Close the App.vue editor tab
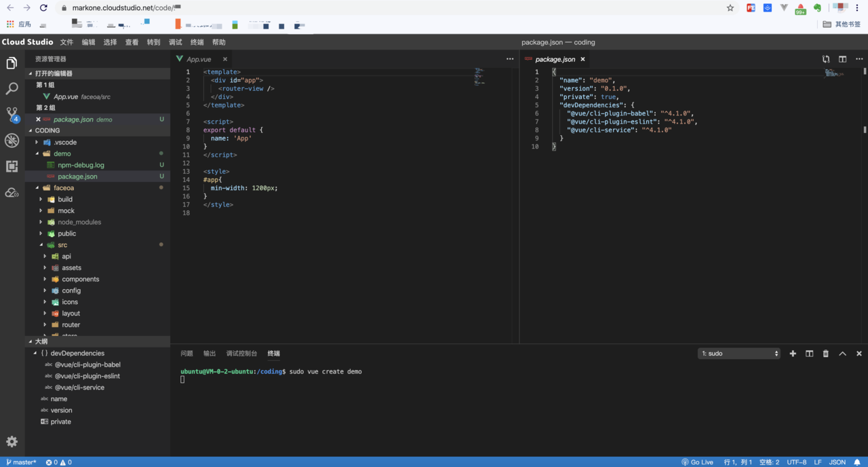Viewport: 868px width, 467px height. pyautogui.click(x=225, y=59)
